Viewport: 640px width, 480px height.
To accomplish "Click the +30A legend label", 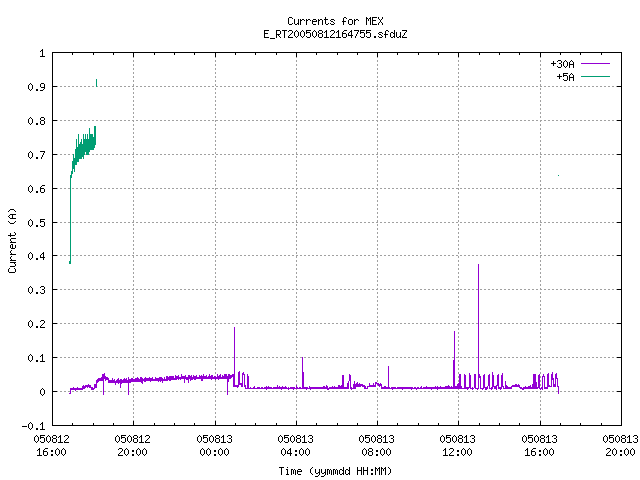I will [x=562, y=64].
